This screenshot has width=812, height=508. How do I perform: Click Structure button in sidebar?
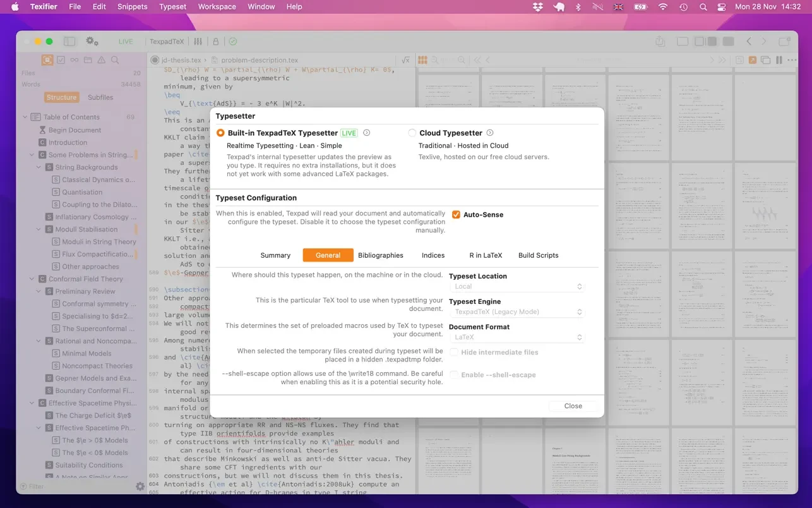click(x=61, y=97)
